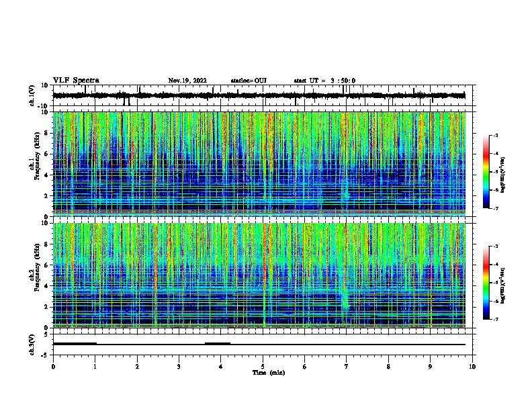
Task: Click the thick ch.3 bar near 4 minutes
Action: click(x=218, y=344)
